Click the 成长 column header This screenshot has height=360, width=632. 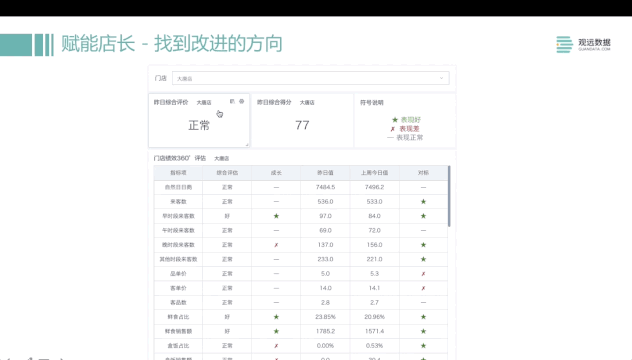point(276,173)
